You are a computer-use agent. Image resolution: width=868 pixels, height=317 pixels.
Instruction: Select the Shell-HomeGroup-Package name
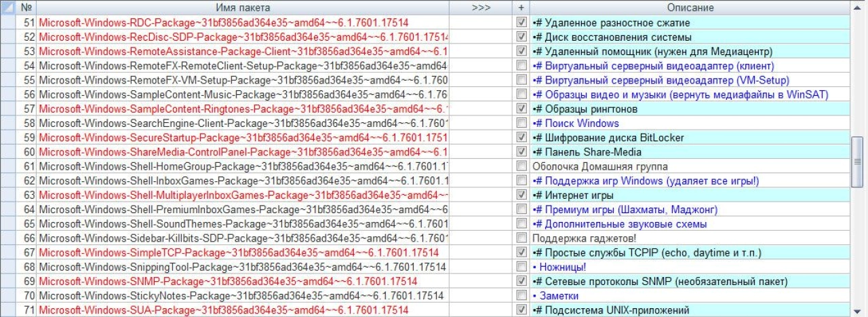(x=243, y=166)
